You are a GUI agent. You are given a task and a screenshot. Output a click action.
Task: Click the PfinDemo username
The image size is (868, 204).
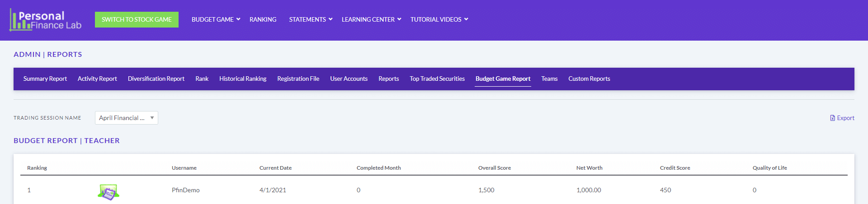point(186,190)
